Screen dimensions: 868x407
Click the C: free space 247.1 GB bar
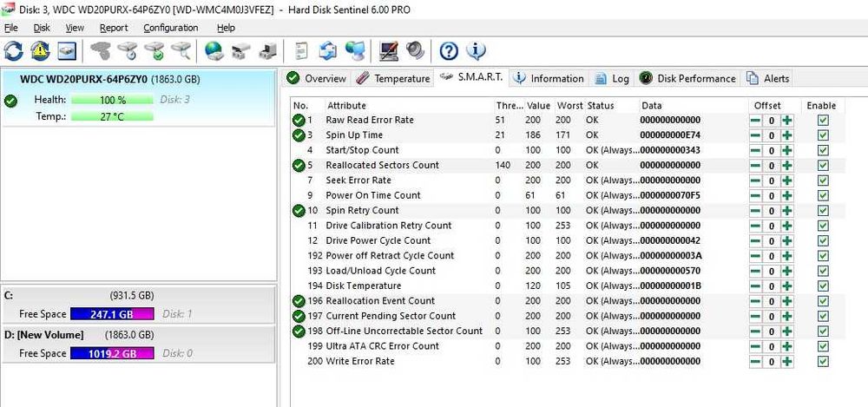tap(112, 314)
